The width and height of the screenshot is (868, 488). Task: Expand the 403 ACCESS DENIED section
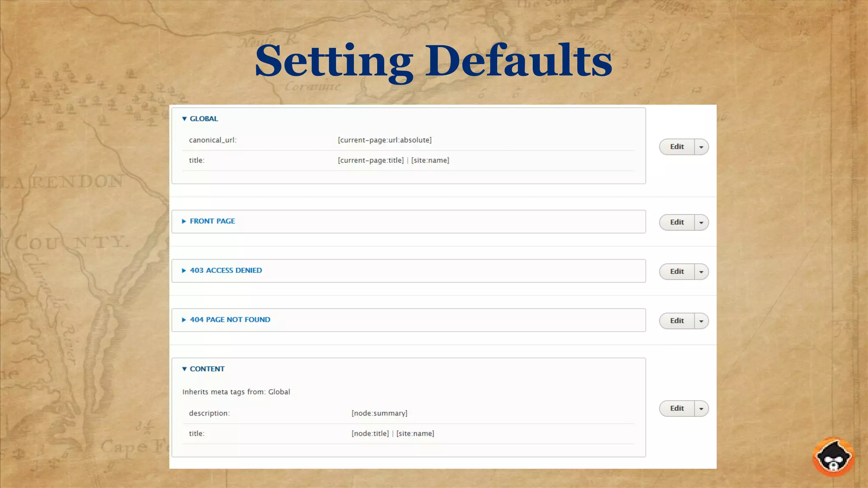(x=222, y=270)
